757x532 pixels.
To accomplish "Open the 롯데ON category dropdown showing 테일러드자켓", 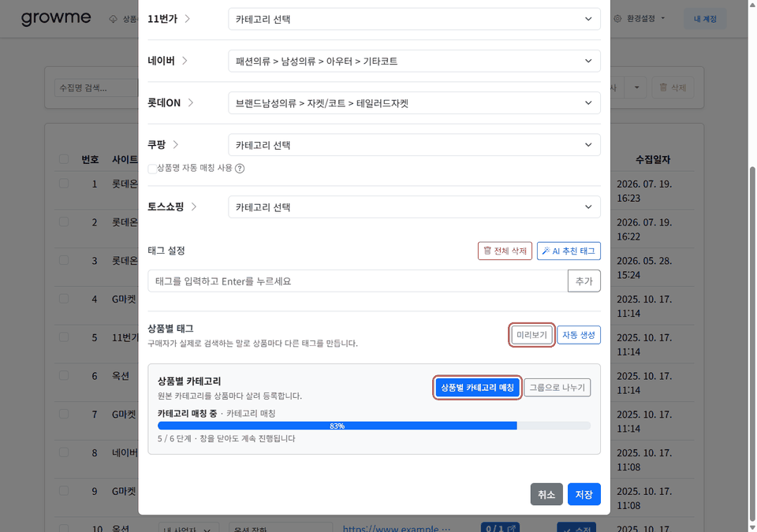I will (414, 102).
